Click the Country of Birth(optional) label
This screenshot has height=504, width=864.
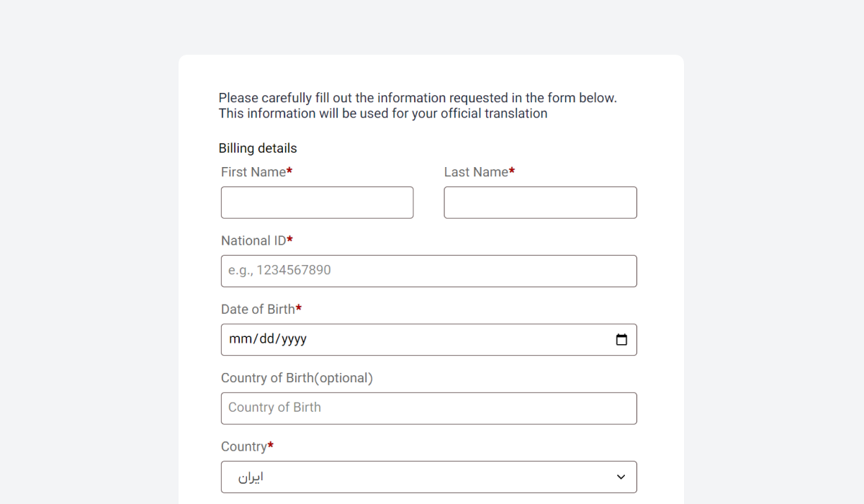297,378
